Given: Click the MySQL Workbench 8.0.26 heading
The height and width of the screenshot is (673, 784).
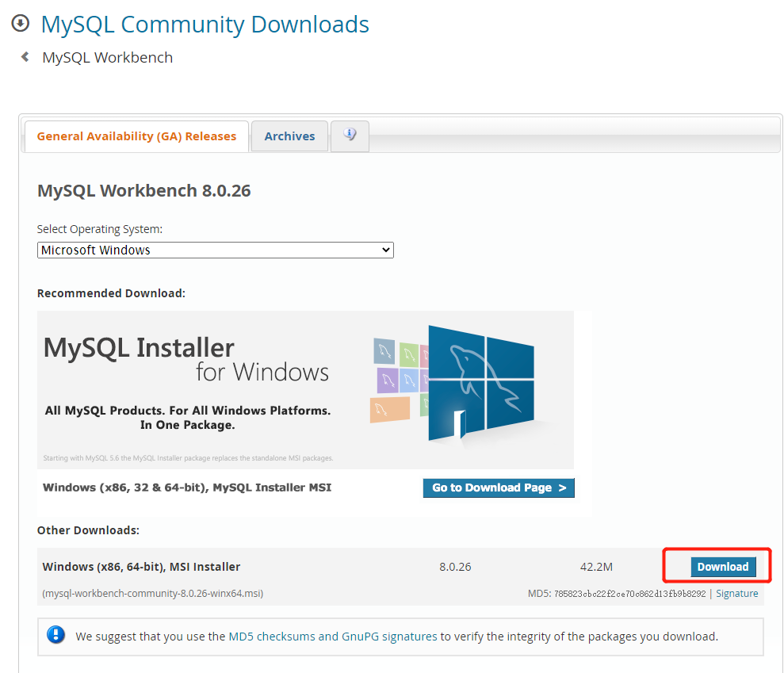Looking at the screenshot, I should point(144,190).
